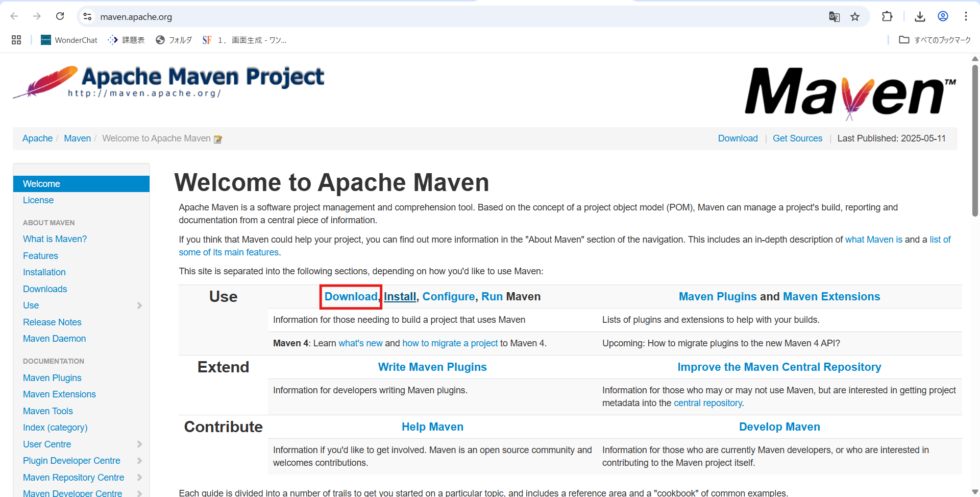This screenshot has width=980, height=497.
Task: Open Installation in sidebar
Action: tap(44, 272)
